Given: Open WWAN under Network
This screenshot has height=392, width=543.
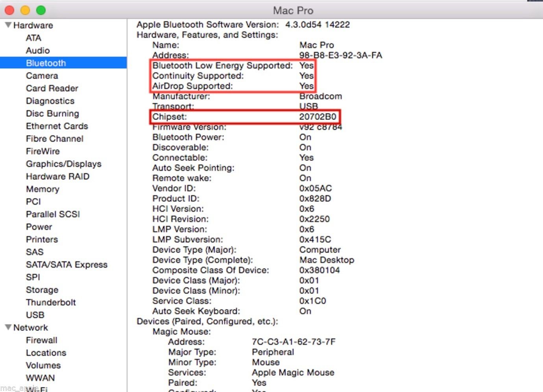Looking at the screenshot, I should [x=41, y=378].
